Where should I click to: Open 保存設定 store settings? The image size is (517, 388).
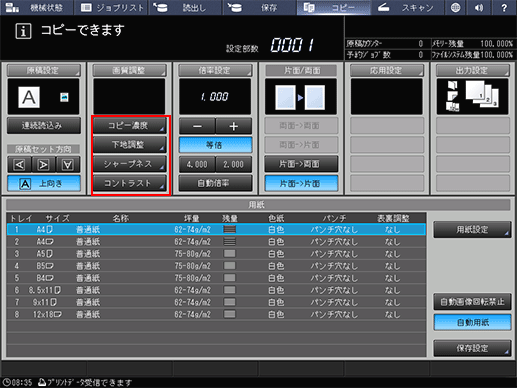[472, 348]
